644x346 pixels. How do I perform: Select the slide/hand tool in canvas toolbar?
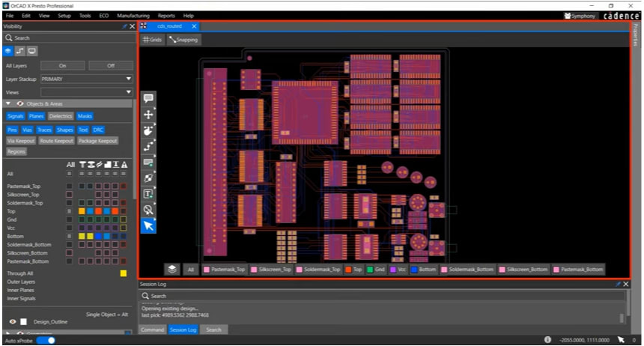point(148,130)
